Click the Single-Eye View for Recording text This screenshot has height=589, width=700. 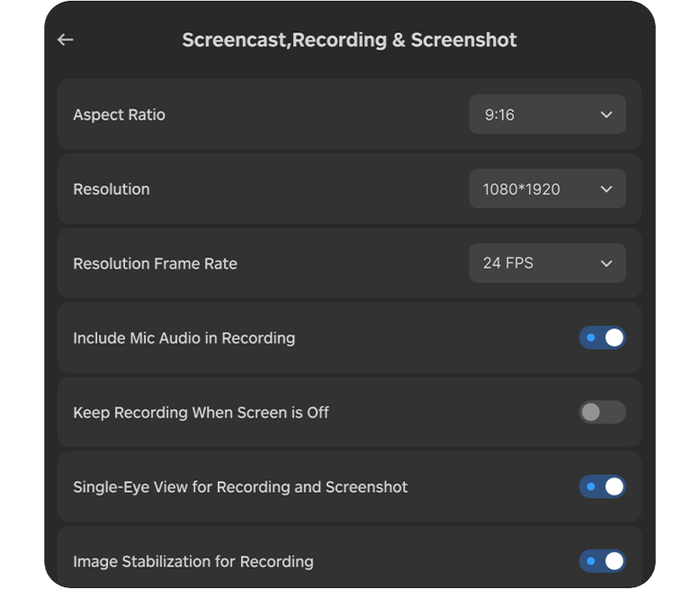(240, 487)
